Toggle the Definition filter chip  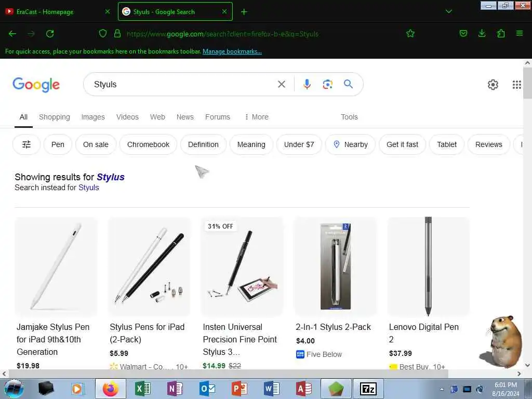click(203, 144)
